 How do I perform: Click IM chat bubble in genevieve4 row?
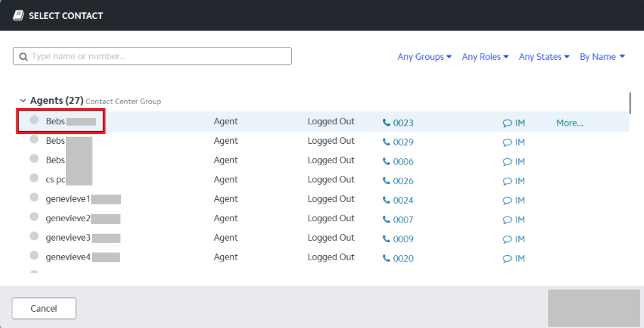(507, 258)
